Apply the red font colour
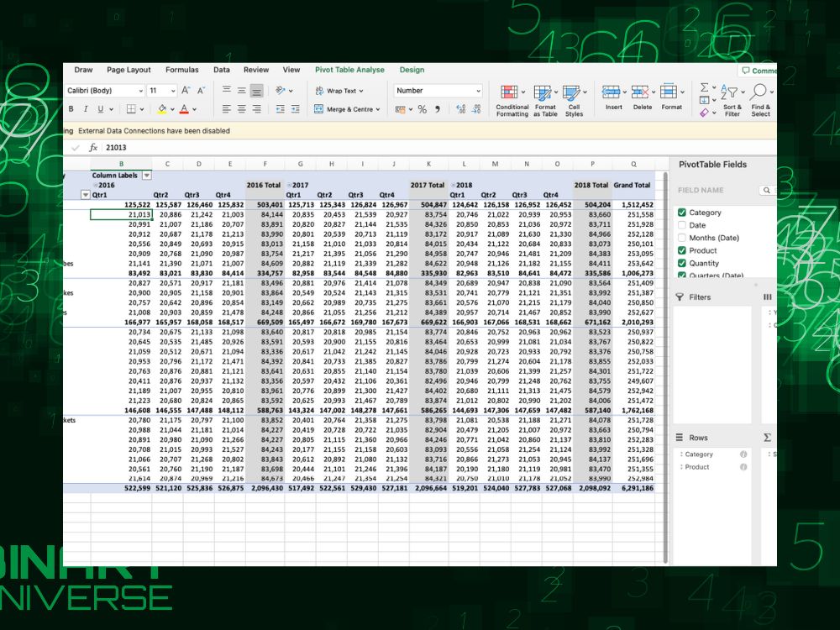Viewport: 840px width, 630px height. point(184,108)
